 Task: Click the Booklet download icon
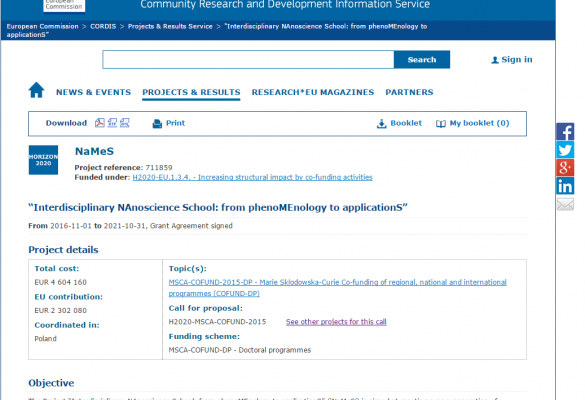pos(381,124)
